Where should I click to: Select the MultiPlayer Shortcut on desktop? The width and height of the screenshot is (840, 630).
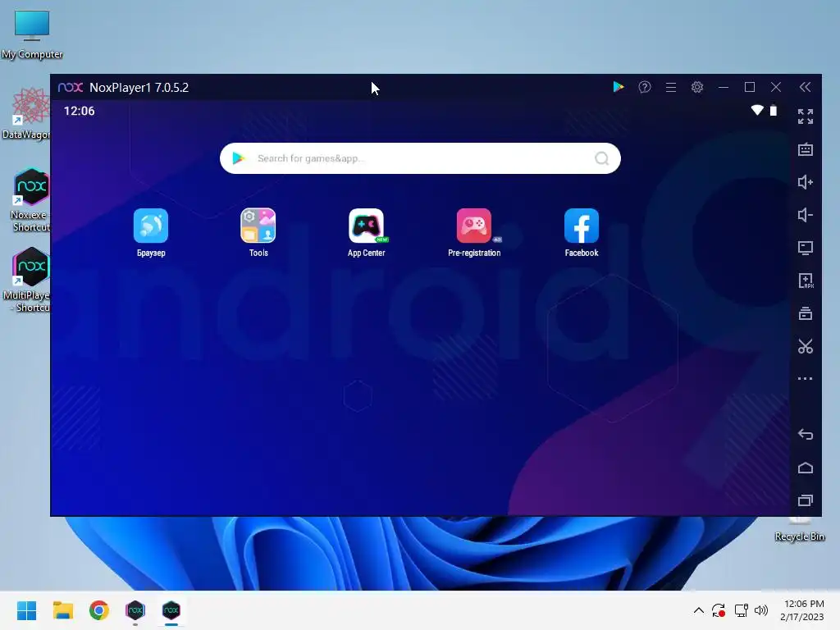27,280
